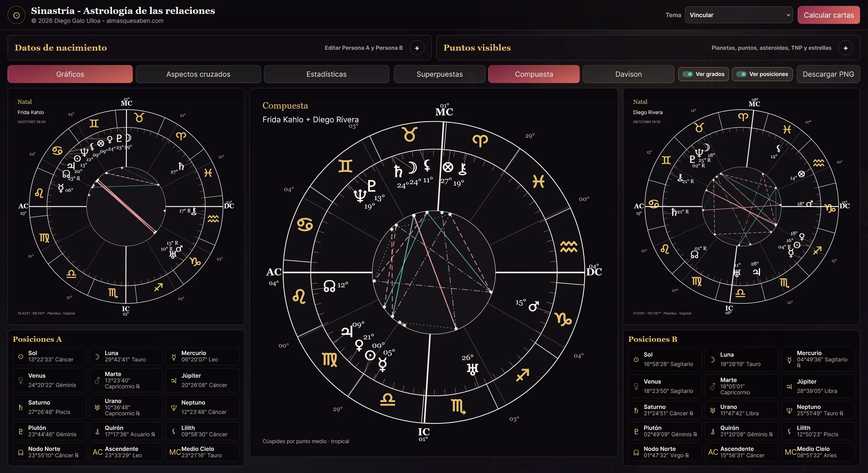Viewport: 868px width, 473px height.
Task: Click Editar Persona A y Persona B text
Action: pos(364,48)
